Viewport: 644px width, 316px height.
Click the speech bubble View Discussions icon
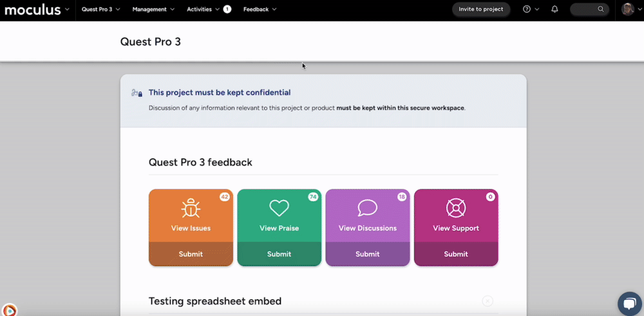coord(367,208)
